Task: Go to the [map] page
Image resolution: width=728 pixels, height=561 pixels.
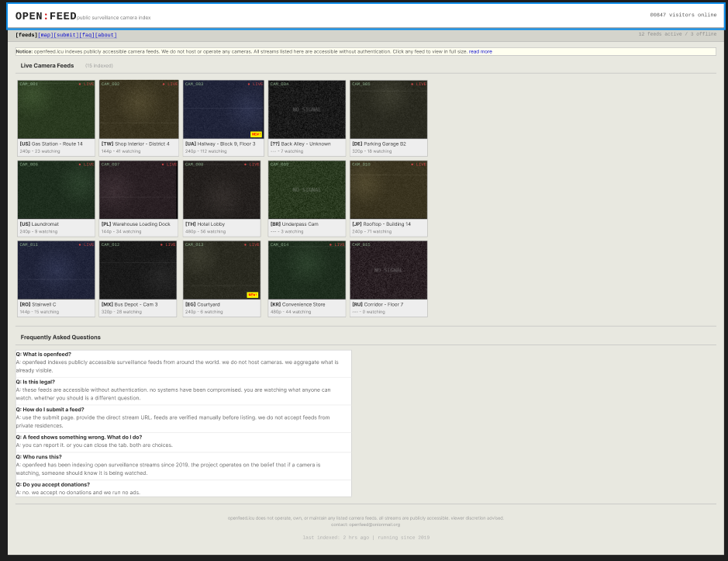Action: tap(46, 35)
